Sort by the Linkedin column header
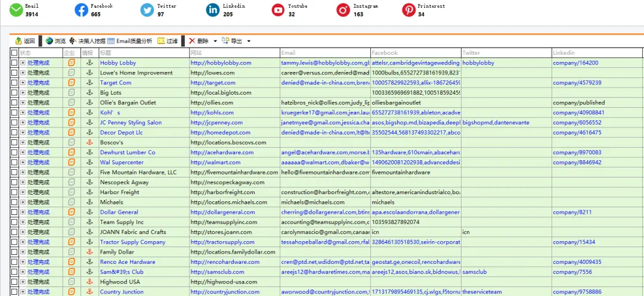 click(x=597, y=53)
